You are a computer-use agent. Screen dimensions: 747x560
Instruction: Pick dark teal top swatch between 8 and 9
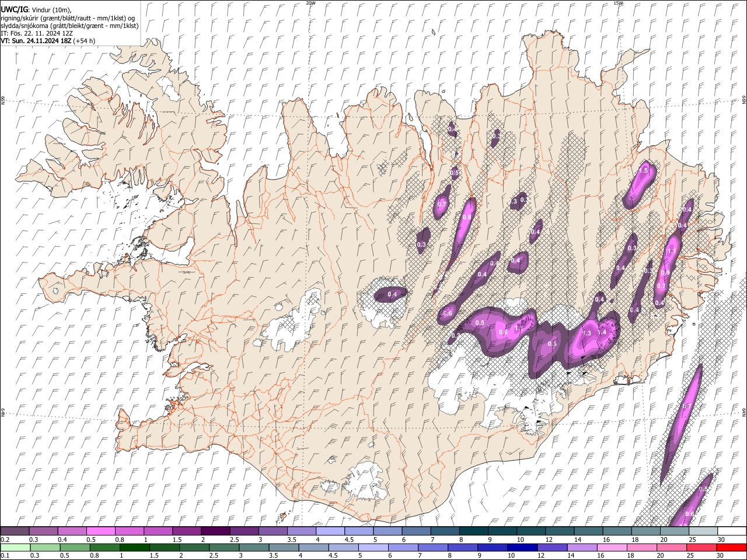[473, 531]
